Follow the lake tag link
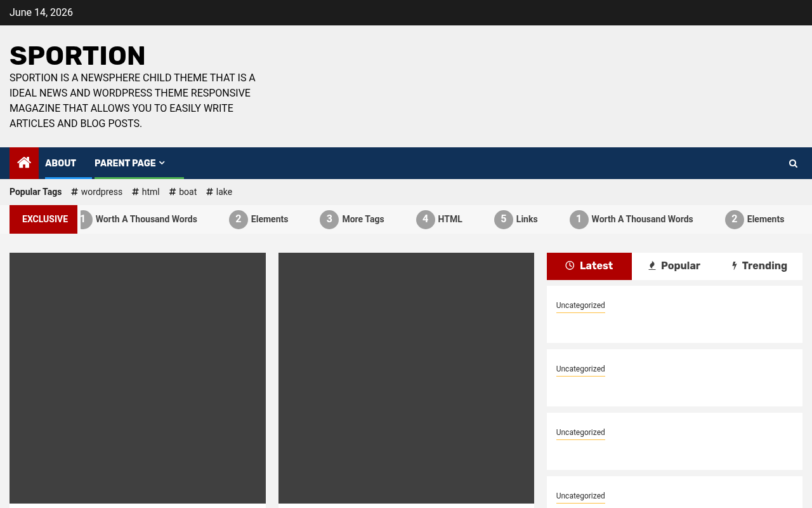Image resolution: width=812 pixels, height=508 pixels. [219, 192]
